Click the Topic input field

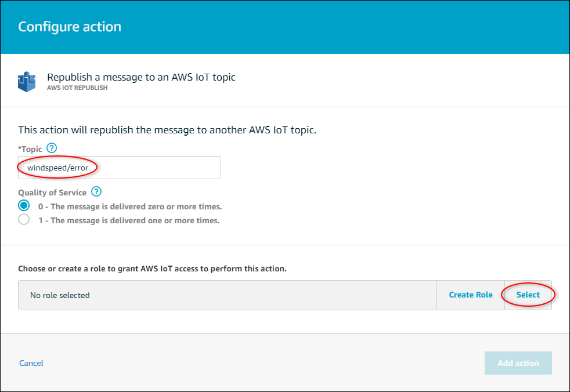[119, 168]
